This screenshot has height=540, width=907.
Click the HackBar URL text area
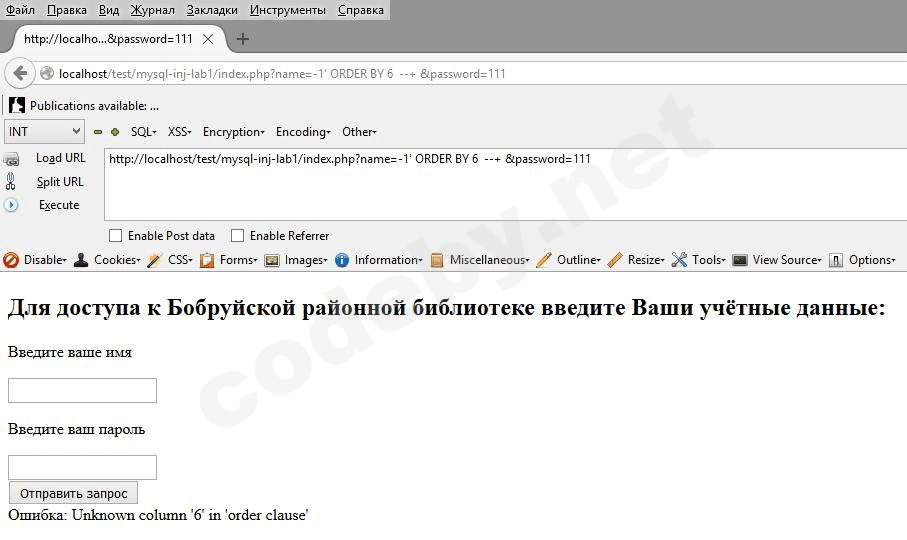(506, 184)
